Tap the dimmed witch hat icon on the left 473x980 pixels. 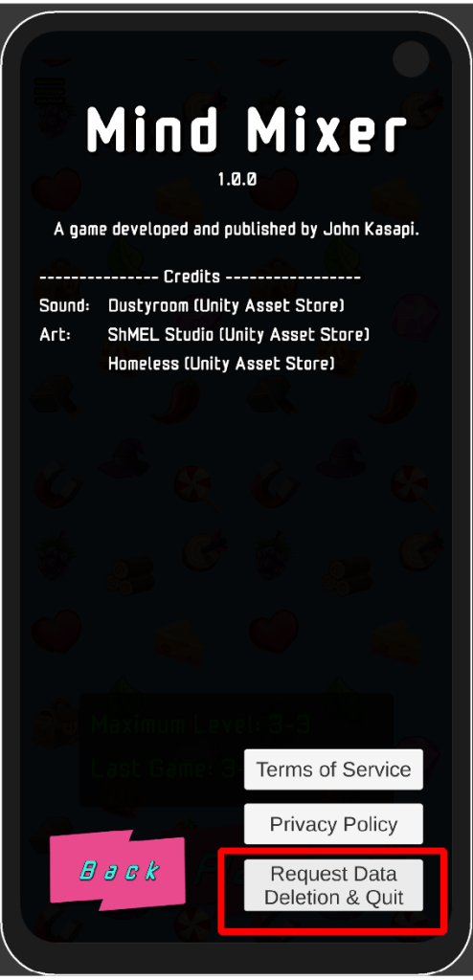click(125, 457)
